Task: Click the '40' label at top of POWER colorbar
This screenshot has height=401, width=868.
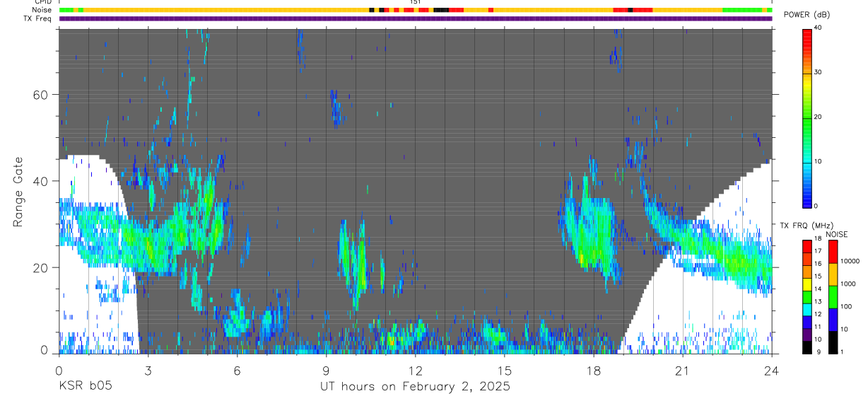Action: pos(819,28)
